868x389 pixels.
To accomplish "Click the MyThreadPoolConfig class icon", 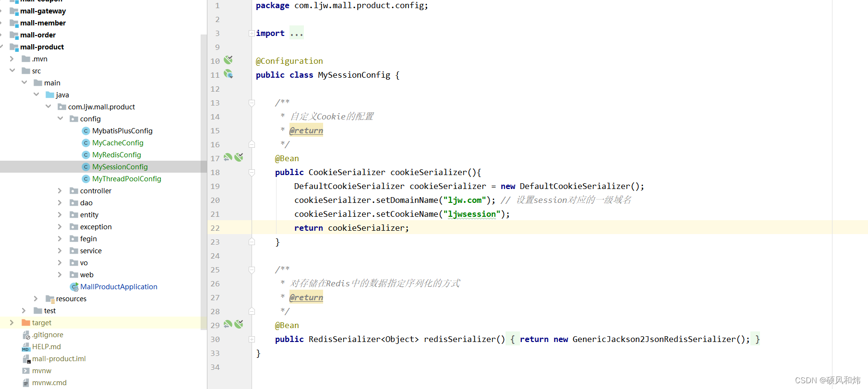I will tap(86, 179).
